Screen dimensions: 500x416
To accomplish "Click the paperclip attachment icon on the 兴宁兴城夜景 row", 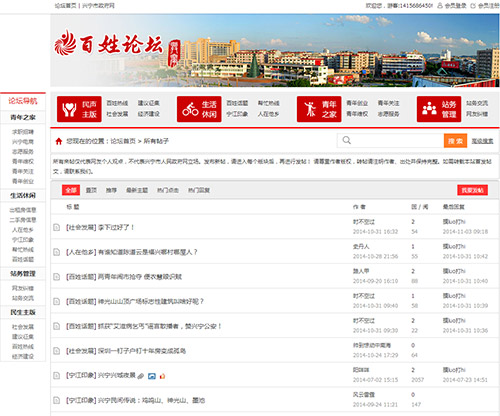I will [141, 376].
